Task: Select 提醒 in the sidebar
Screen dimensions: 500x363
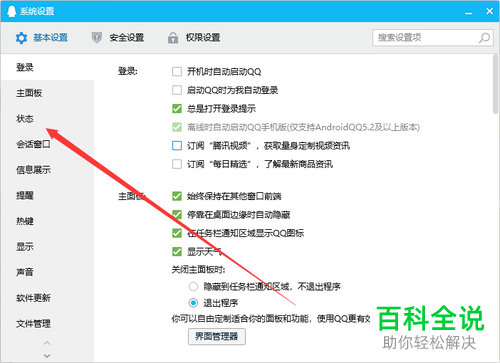Action: coord(47,196)
